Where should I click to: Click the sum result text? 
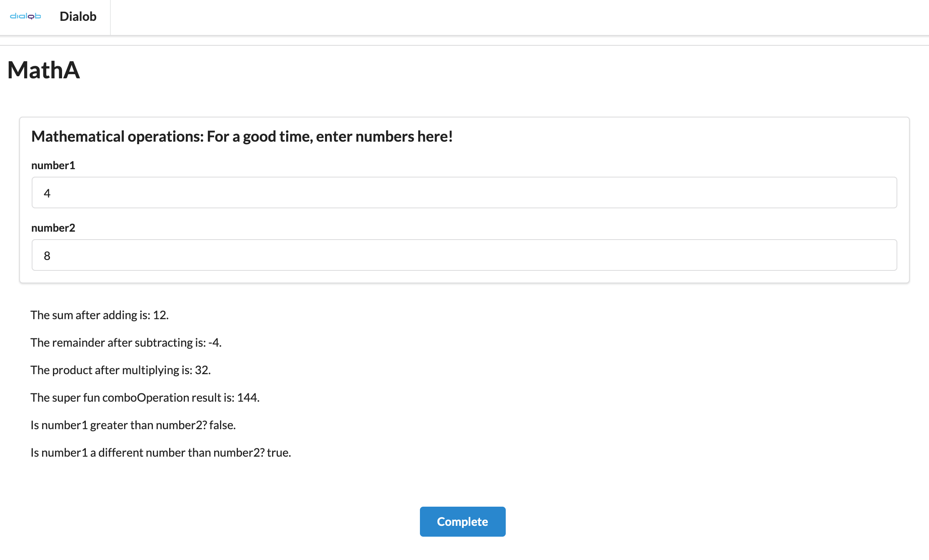pos(100,315)
